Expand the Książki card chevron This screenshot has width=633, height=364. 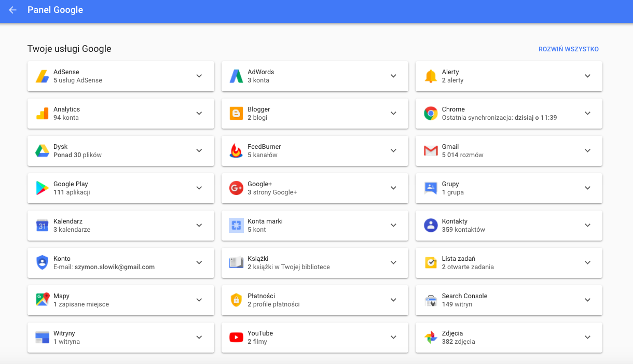pos(393,263)
